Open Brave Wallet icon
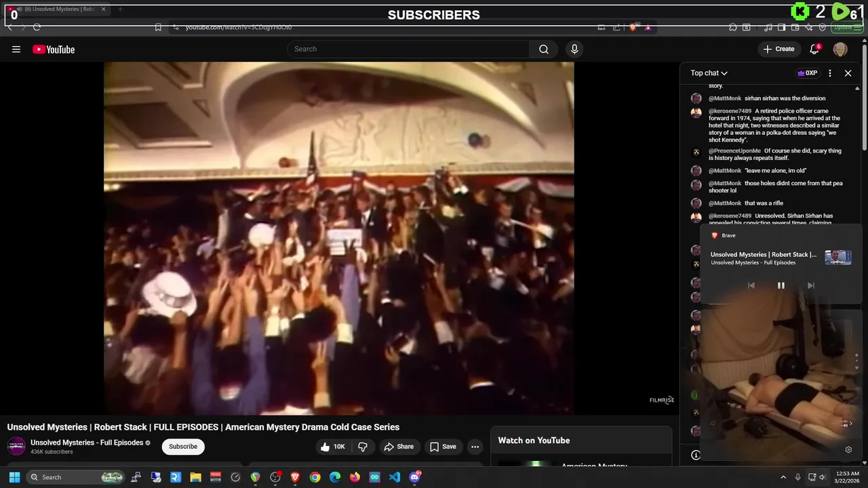Screen dimensions: 868x488 point(795,27)
